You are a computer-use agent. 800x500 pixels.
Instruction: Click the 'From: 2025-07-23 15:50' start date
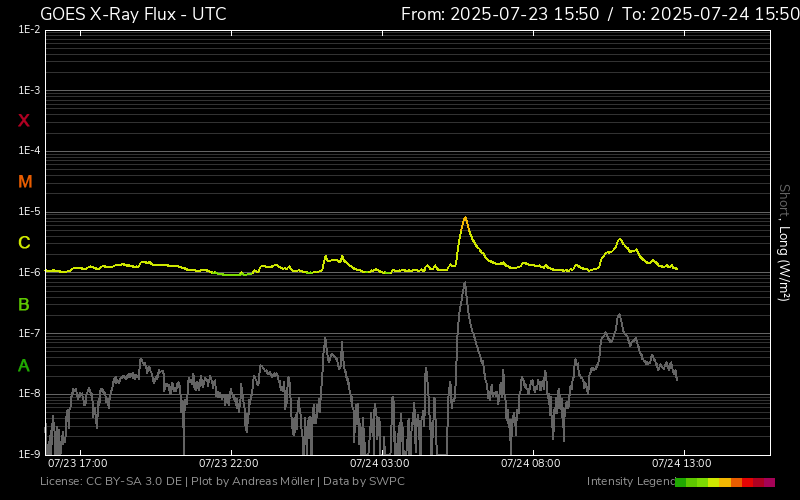[x=500, y=14]
